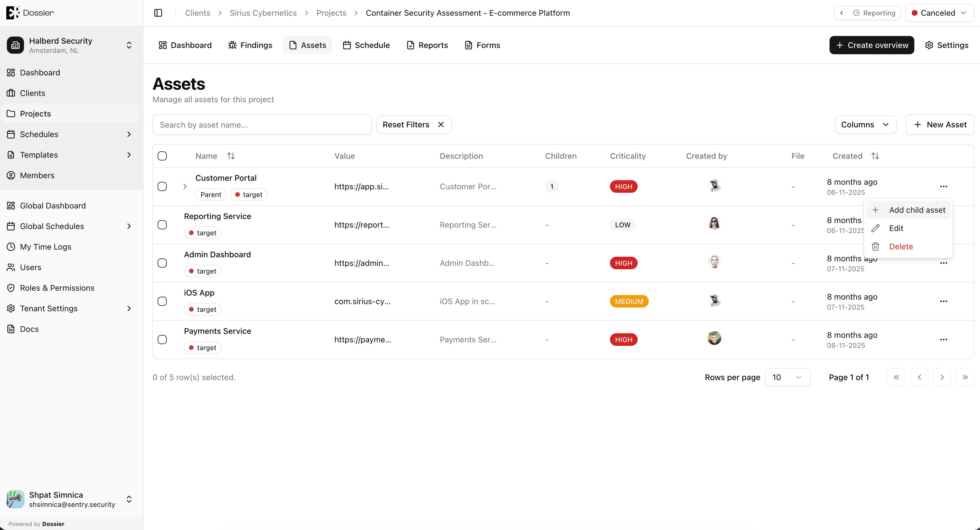
Task: Choose Add child asset from menu
Action: coord(908,210)
